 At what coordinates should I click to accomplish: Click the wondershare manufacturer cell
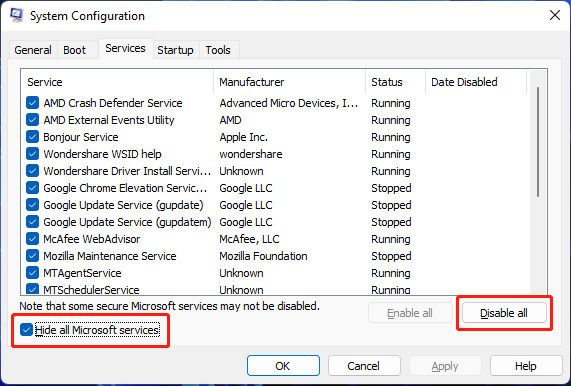(251, 154)
